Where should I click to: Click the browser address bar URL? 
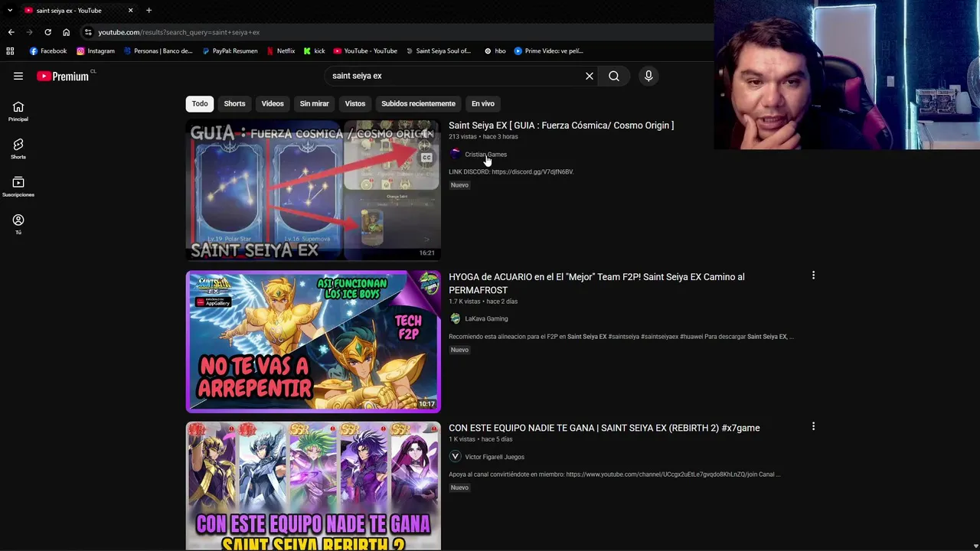click(x=178, y=32)
